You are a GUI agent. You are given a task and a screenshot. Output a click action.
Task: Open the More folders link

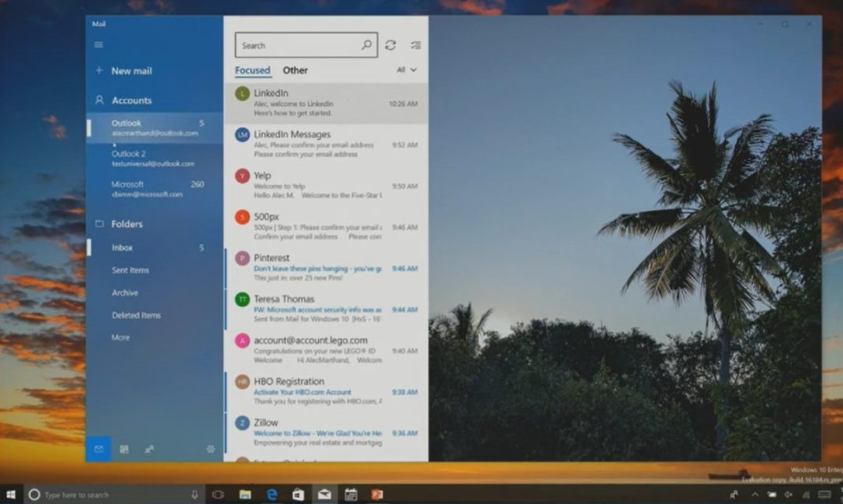click(x=120, y=337)
